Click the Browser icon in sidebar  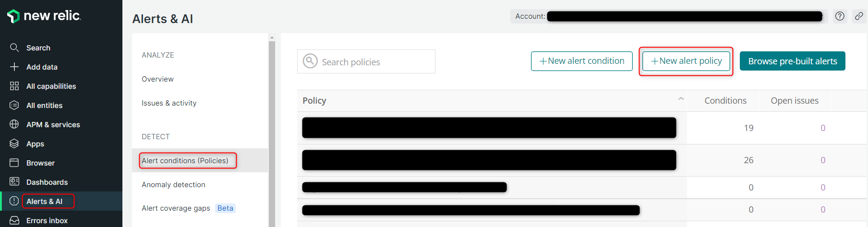[14, 163]
